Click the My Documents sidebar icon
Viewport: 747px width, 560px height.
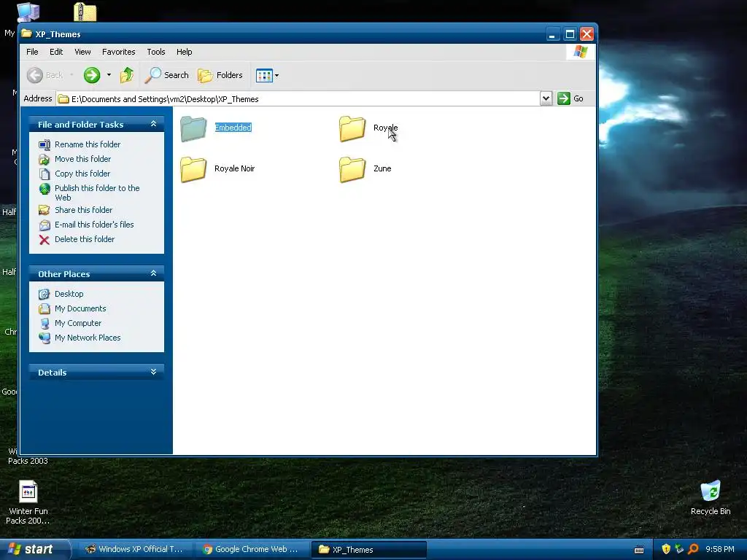tap(44, 309)
